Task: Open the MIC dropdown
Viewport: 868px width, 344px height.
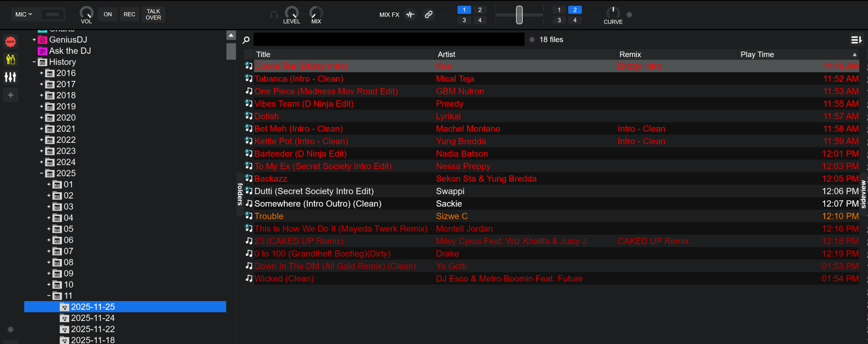Action: pos(24,14)
